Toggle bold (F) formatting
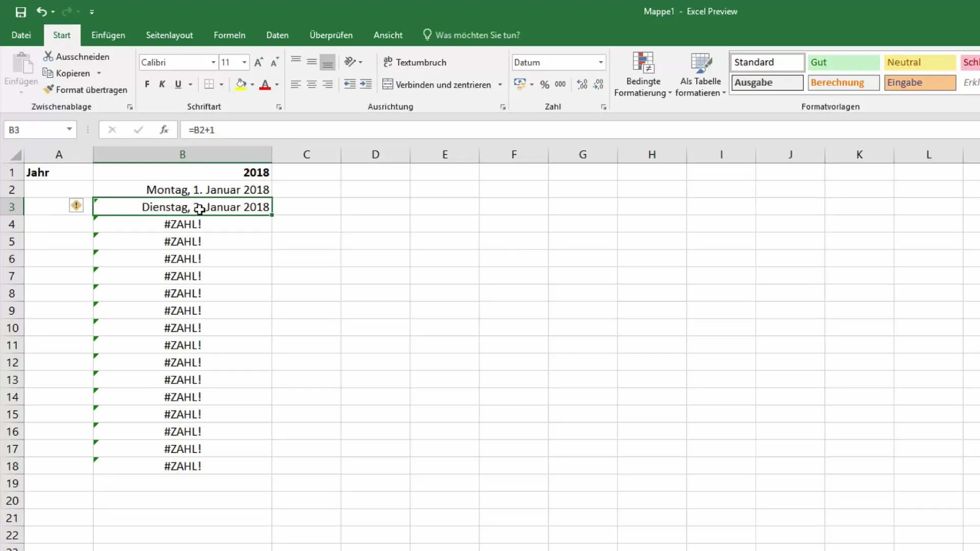 tap(147, 85)
